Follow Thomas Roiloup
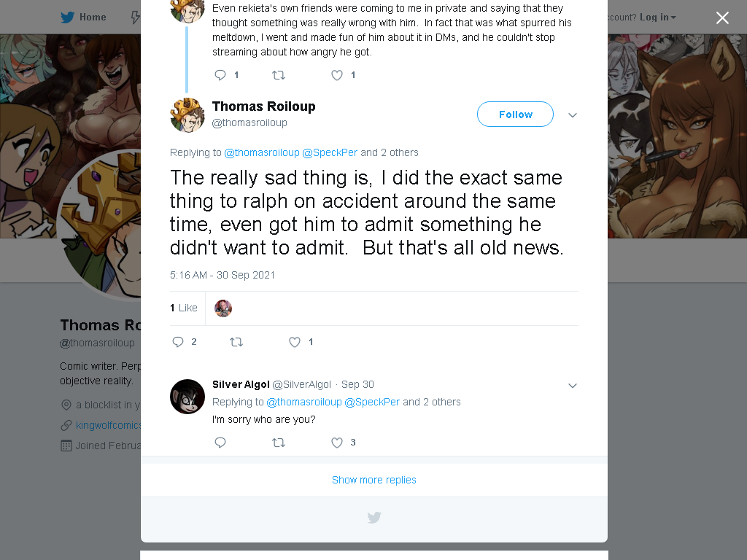The width and height of the screenshot is (747, 560). (x=516, y=114)
